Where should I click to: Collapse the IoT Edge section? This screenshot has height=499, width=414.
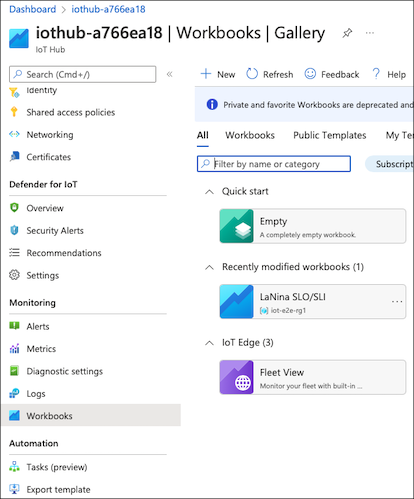[209, 343]
